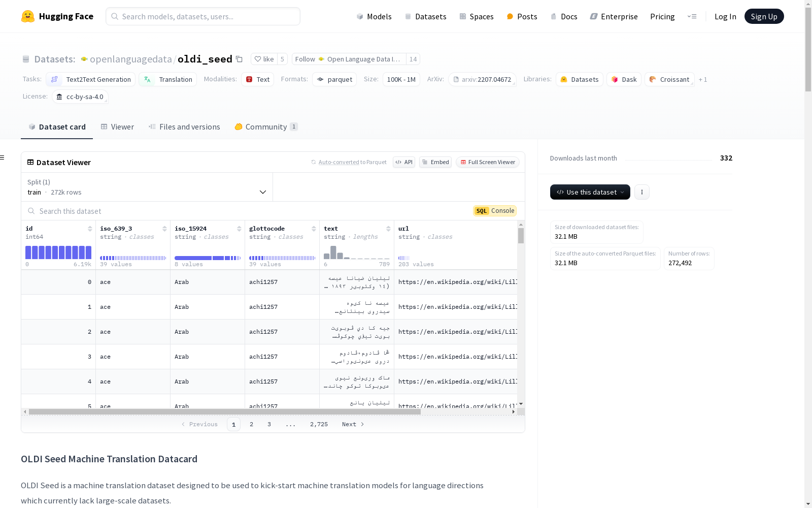Screen dimensions: 812x508
Task: Open the Files and versions tab
Action: coord(184,127)
